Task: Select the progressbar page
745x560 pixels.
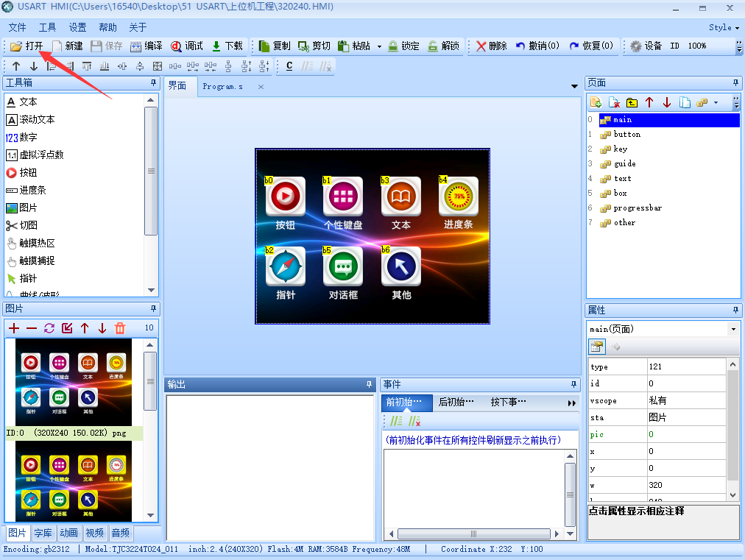Action: point(637,208)
